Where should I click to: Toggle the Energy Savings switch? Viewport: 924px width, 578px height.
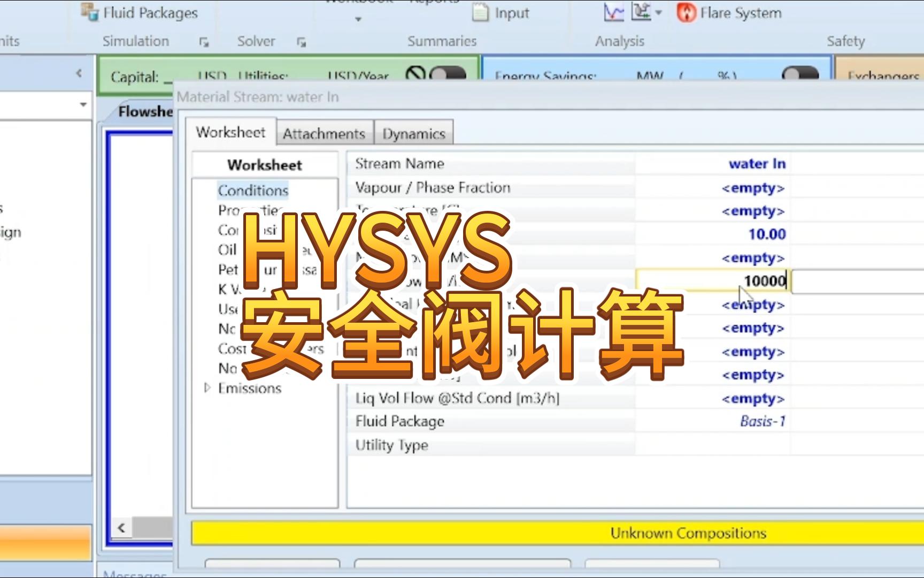(x=800, y=74)
